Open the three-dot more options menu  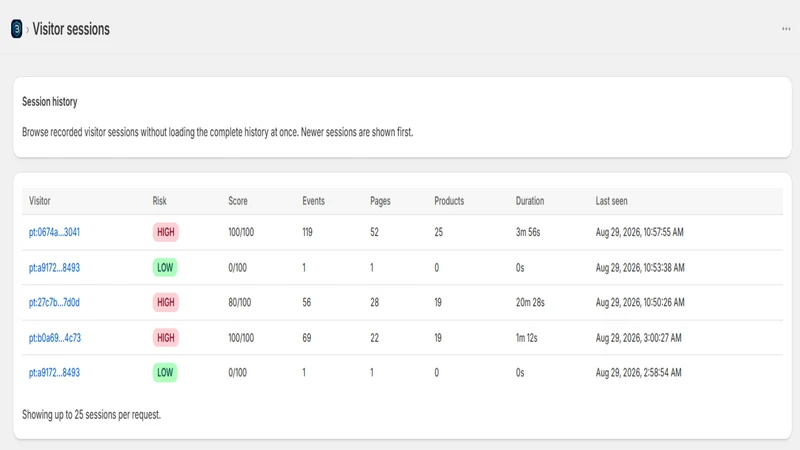pyautogui.click(x=786, y=29)
